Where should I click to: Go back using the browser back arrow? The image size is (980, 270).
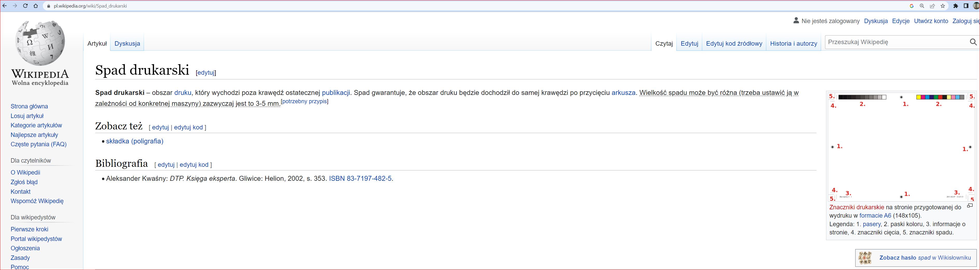(x=5, y=6)
